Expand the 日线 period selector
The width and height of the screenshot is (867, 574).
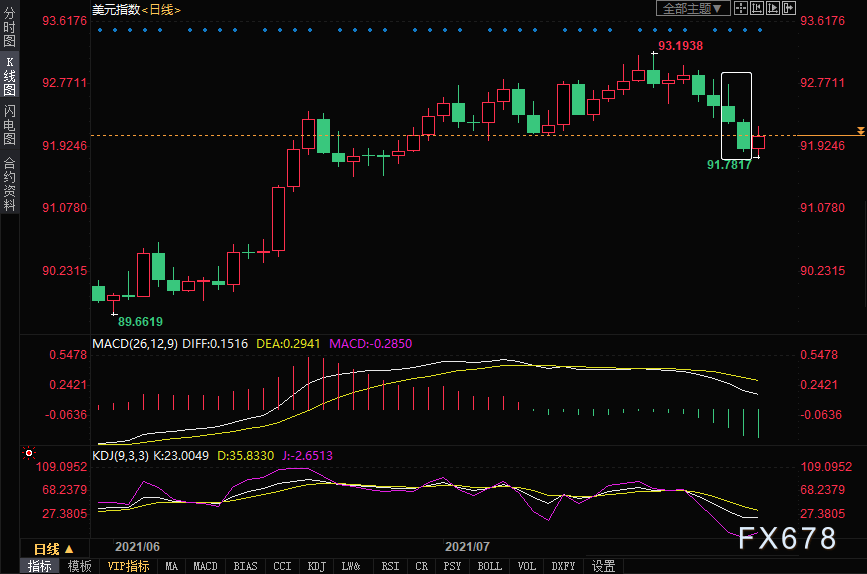(x=54, y=549)
